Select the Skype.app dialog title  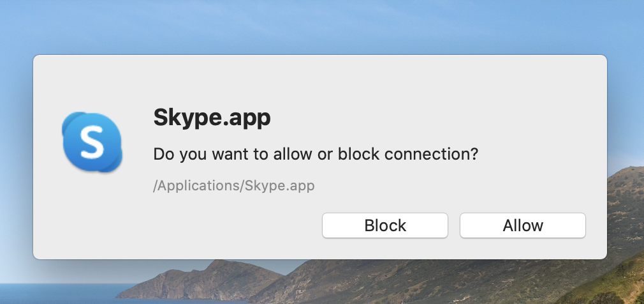coord(212,118)
